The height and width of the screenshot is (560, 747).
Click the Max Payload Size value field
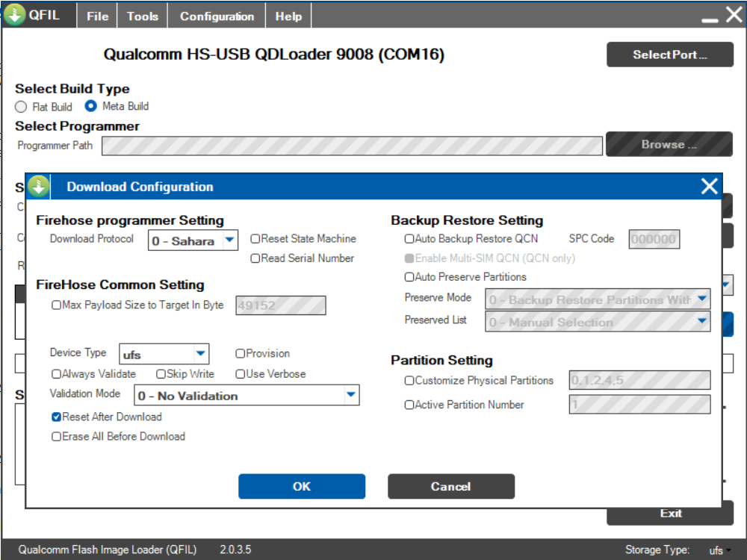pos(281,305)
